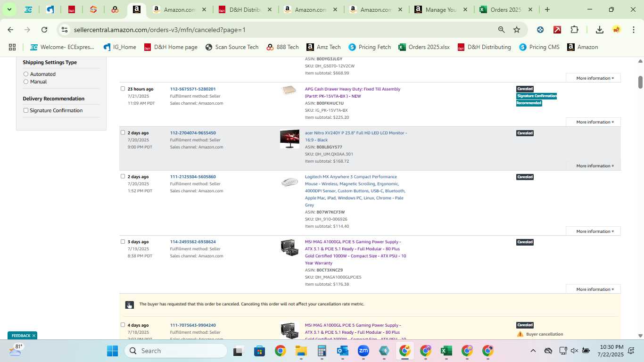The width and height of the screenshot is (644, 362).
Task: Click the Logitech mouse product thumbnail
Action: click(x=289, y=182)
